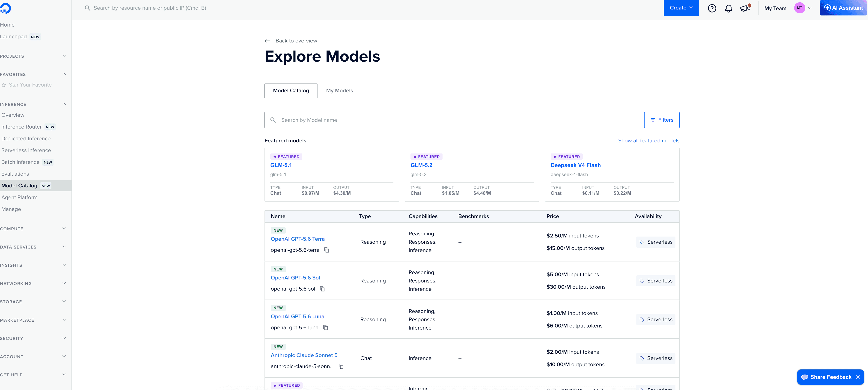Open the Filters panel
868x390 pixels.
pos(661,120)
